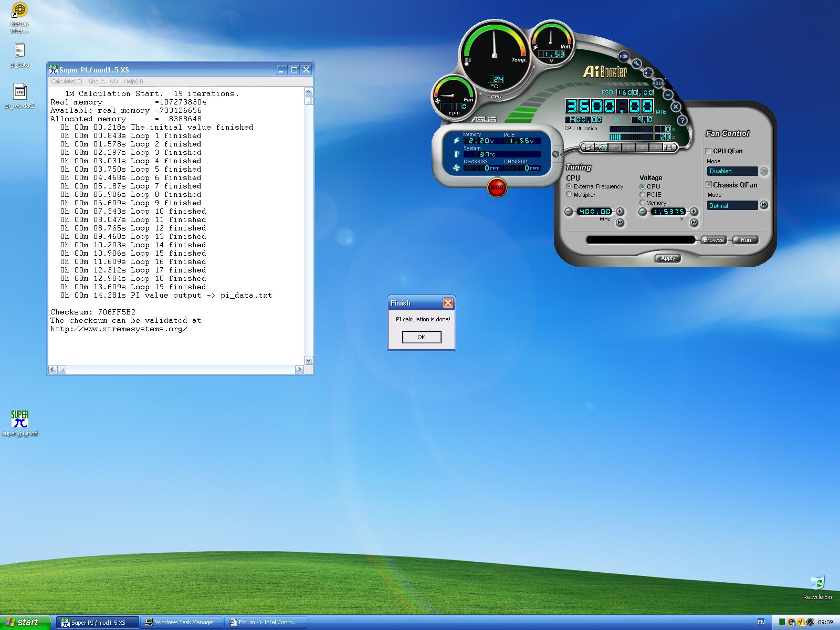Screen dimensions: 840x630
Task: Click the xtremesystems.org URL text
Action: pos(119,329)
